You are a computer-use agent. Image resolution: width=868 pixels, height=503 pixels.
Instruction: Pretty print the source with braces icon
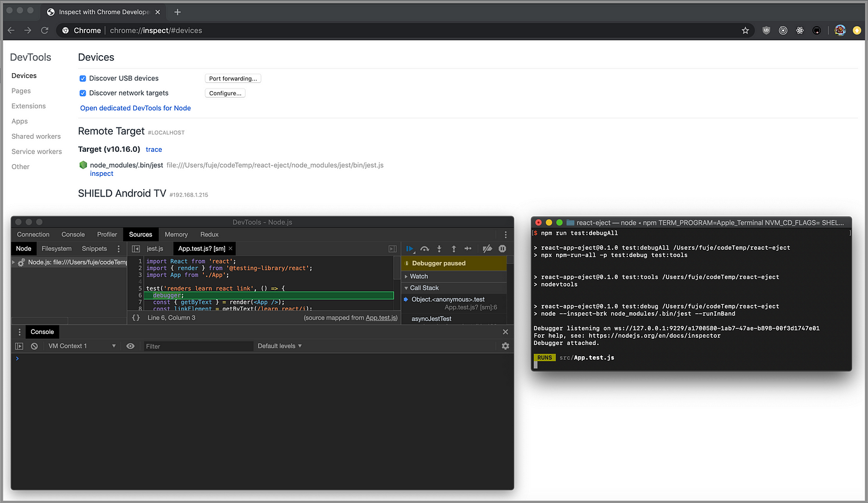[x=136, y=318]
